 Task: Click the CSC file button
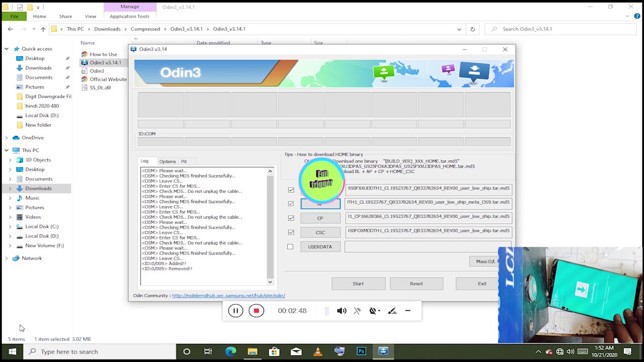tap(320, 232)
